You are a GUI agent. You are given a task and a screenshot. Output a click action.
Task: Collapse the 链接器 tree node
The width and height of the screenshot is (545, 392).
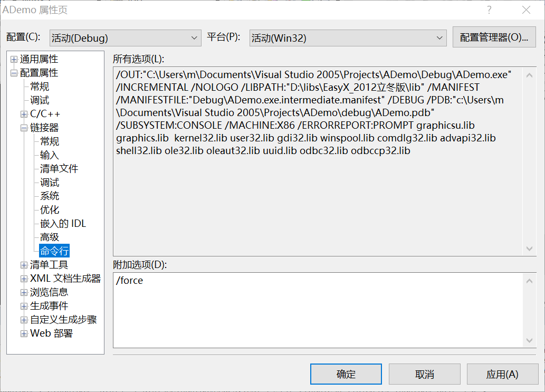pyautogui.click(x=24, y=128)
